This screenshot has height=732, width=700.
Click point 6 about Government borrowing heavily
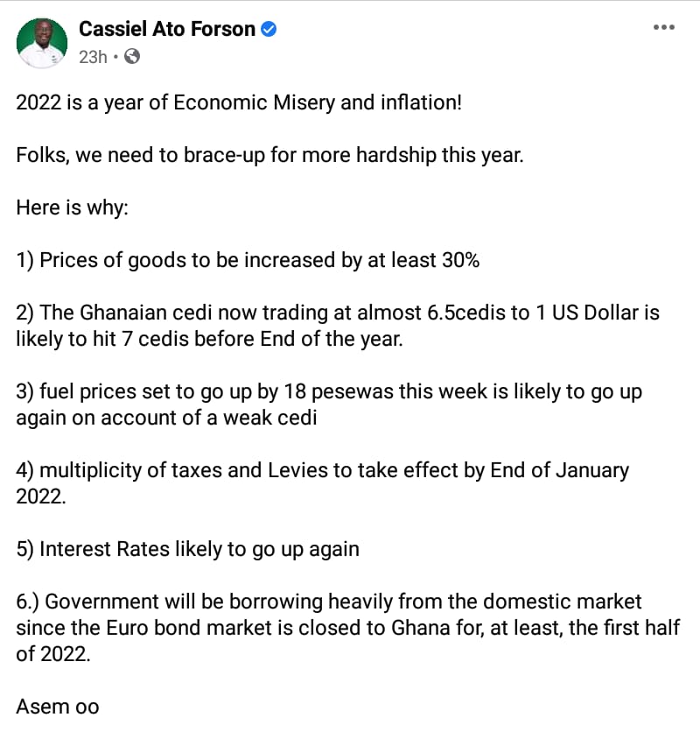tap(329, 602)
